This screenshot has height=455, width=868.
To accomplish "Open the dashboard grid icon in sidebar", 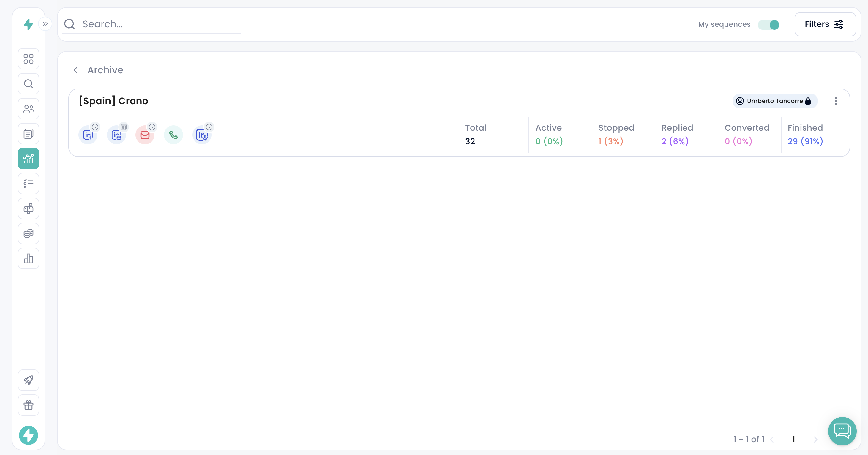I will click(29, 59).
